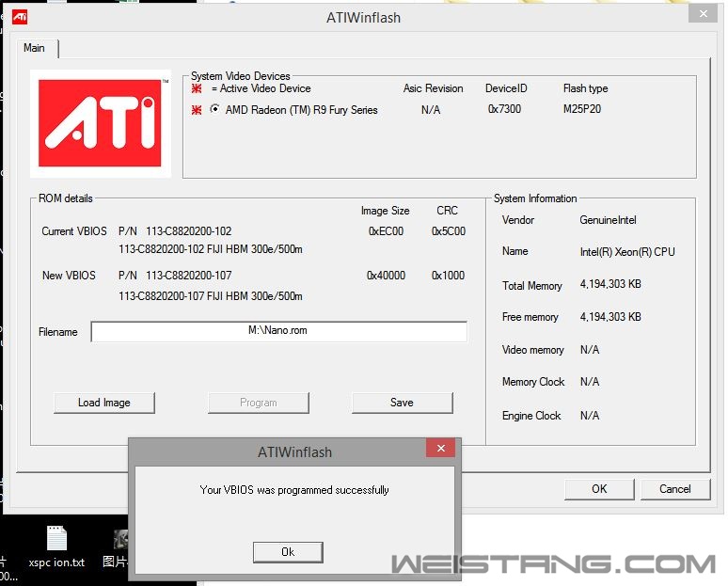Click the current VBIOS CRC 0x5C00

(448, 231)
